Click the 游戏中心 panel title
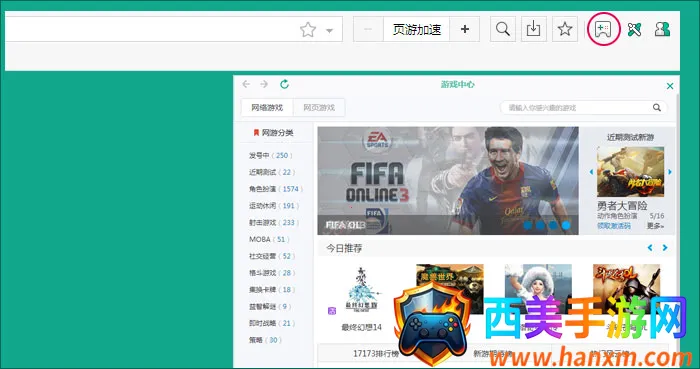This screenshot has width=700, height=369. click(x=458, y=84)
